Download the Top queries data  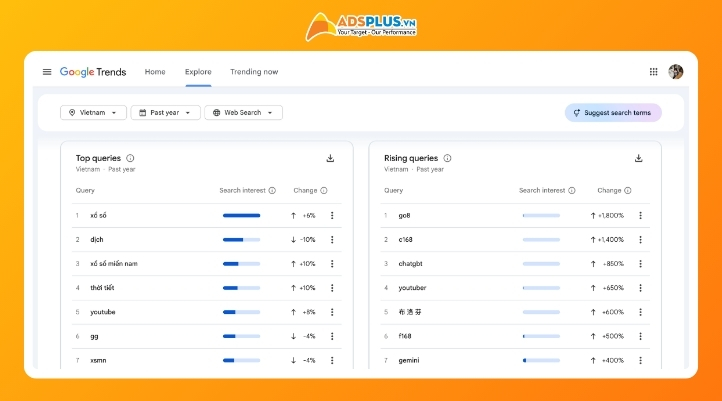330,158
